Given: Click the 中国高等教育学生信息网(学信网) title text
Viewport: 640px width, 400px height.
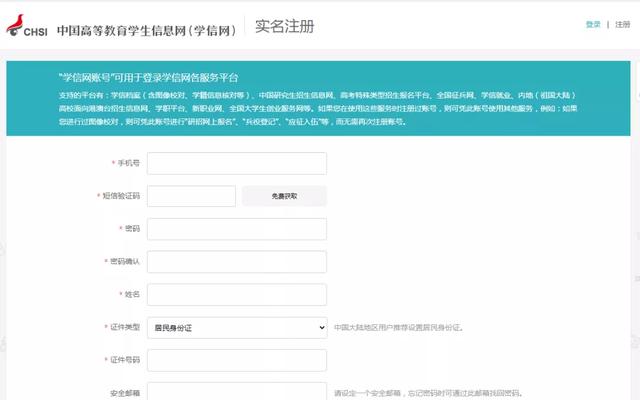Looking at the screenshot, I should pos(147,31).
